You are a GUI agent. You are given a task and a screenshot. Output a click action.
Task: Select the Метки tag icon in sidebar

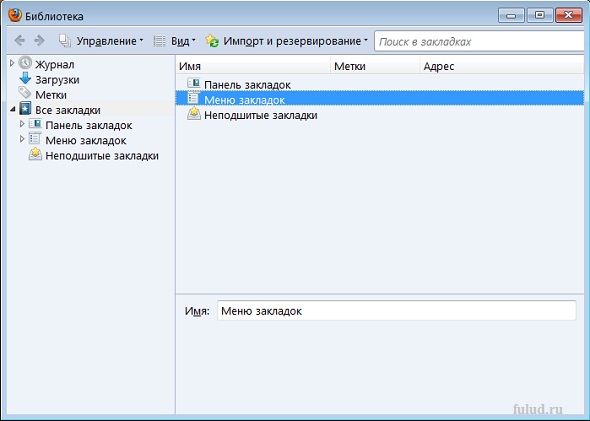pos(25,93)
